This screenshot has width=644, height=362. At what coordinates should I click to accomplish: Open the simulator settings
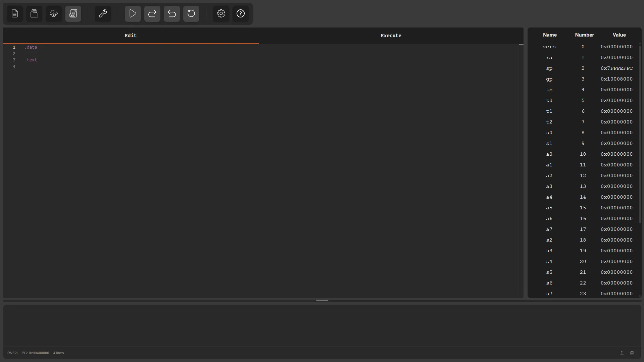[221, 14]
